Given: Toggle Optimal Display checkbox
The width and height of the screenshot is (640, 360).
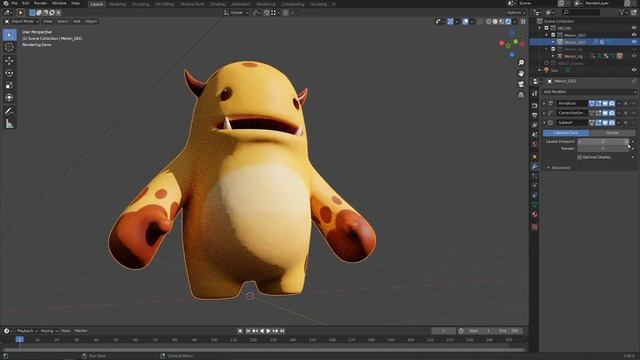Looking at the screenshot, I should pyautogui.click(x=580, y=157).
